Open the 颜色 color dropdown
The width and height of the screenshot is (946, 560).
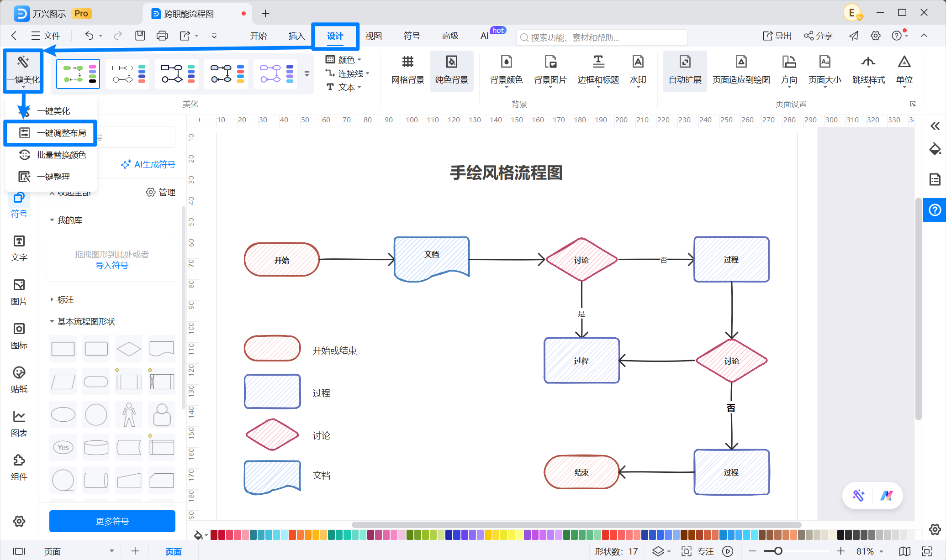tap(344, 60)
